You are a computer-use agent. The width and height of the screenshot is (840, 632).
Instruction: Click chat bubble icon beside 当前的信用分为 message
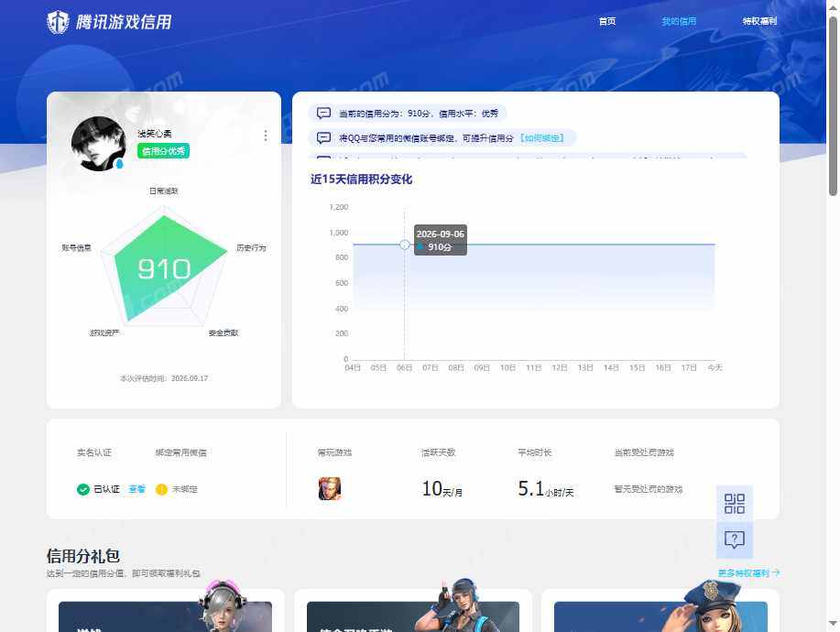[323, 113]
